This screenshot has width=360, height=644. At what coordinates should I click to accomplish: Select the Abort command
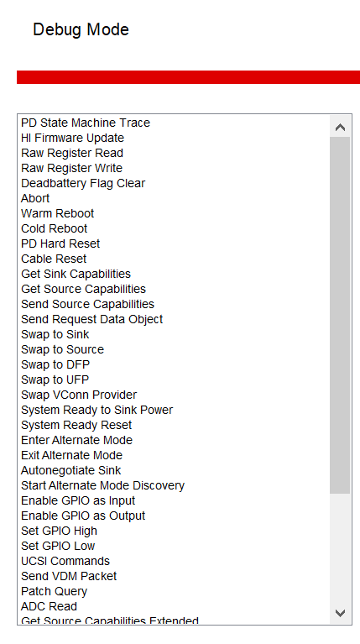[35, 198]
